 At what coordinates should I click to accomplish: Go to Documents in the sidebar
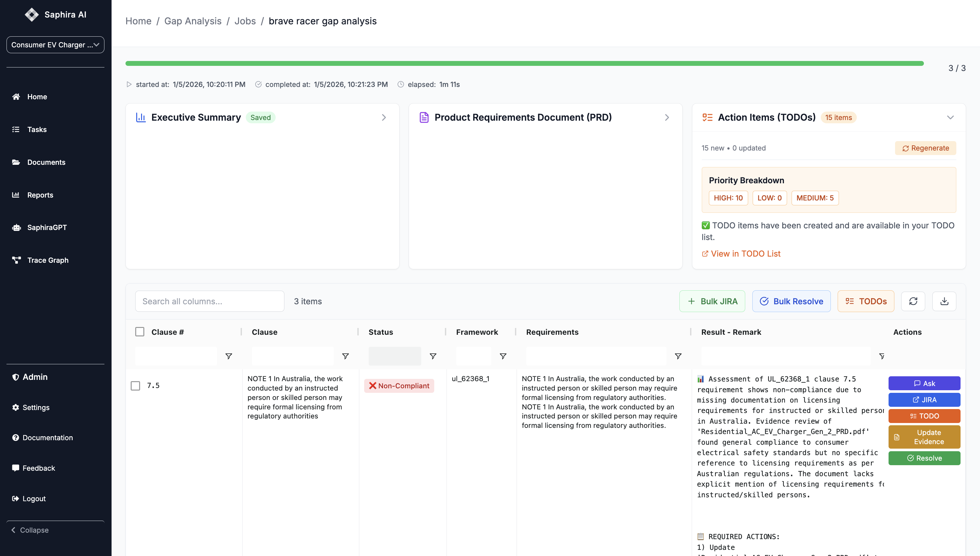46,162
